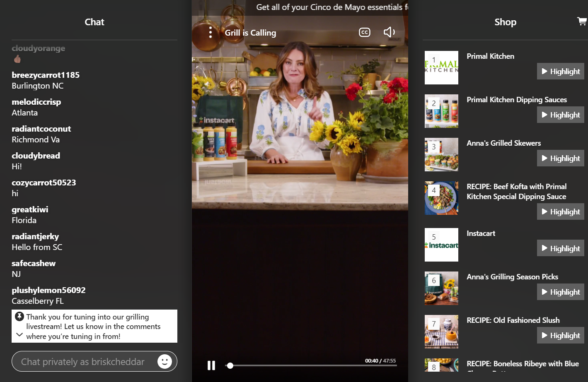Open Anna's Grilling Season Picks thumbnail
588x382 pixels.
coord(441,288)
